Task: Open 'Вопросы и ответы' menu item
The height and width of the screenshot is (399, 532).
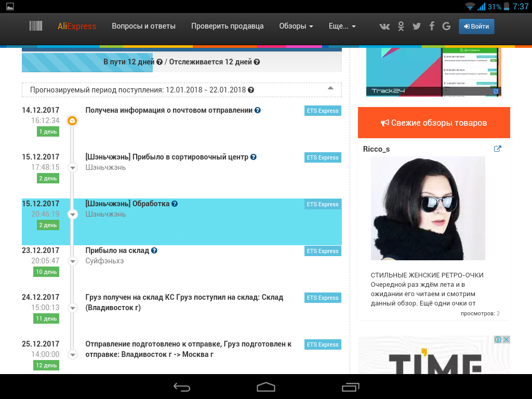Action: click(x=144, y=26)
